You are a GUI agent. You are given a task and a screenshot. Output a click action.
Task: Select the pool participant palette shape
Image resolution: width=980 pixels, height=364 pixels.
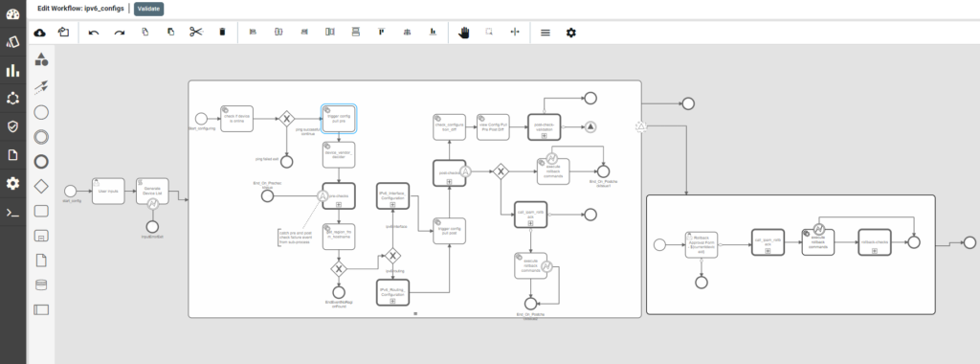pyautogui.click(x=41, y=309)
